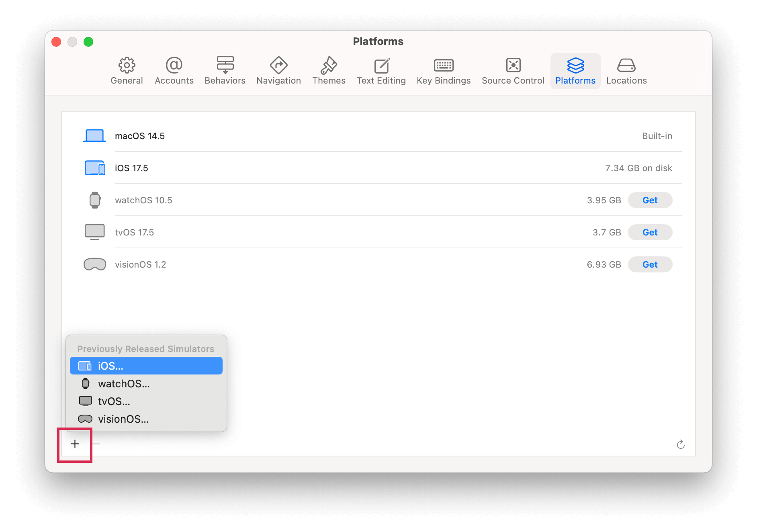Click the visionOS 1.2 headset icon
Viewport: 757px width, 532px height.
pyautogui.click(x=95, y=264)
